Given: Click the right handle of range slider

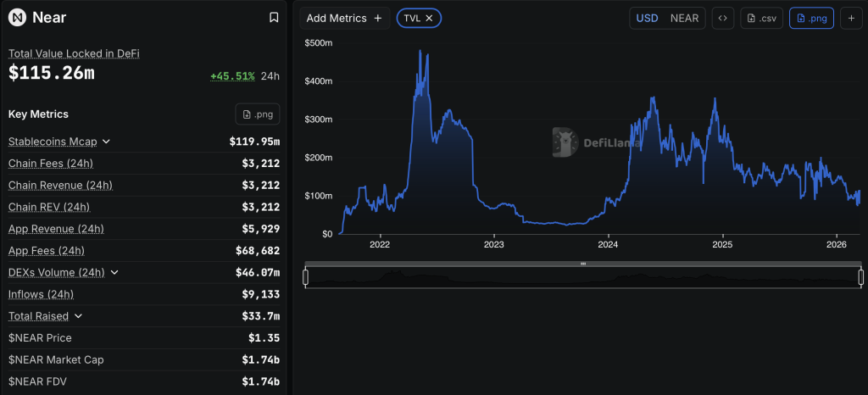Looking at the screenshot, I should point(860,277).
